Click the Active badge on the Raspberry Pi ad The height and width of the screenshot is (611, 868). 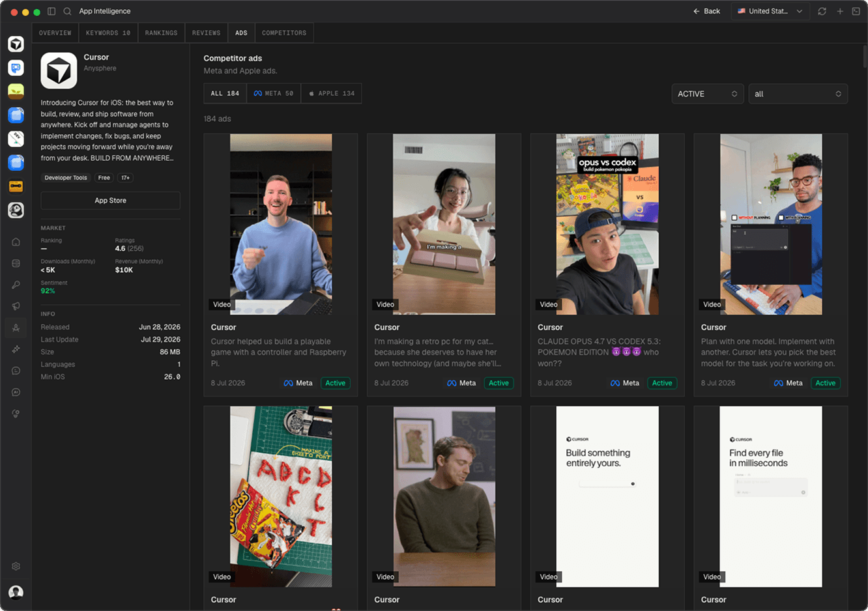coord(336,383)
